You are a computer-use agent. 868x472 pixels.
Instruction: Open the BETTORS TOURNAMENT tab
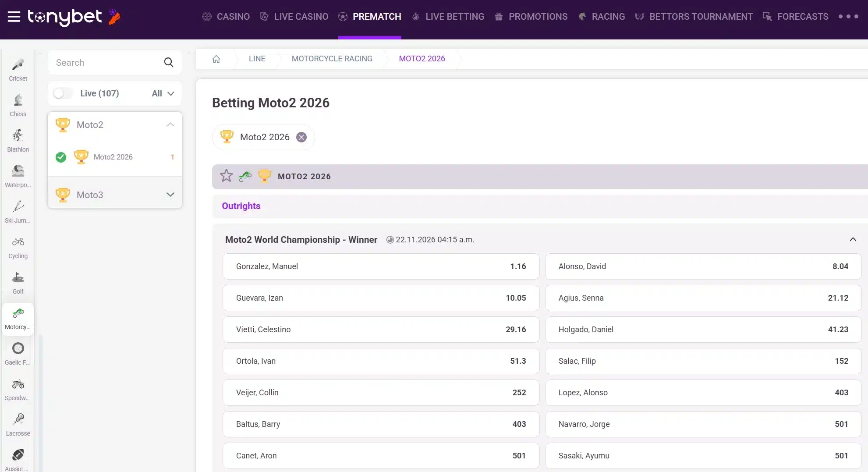click(x=694, y=17)
